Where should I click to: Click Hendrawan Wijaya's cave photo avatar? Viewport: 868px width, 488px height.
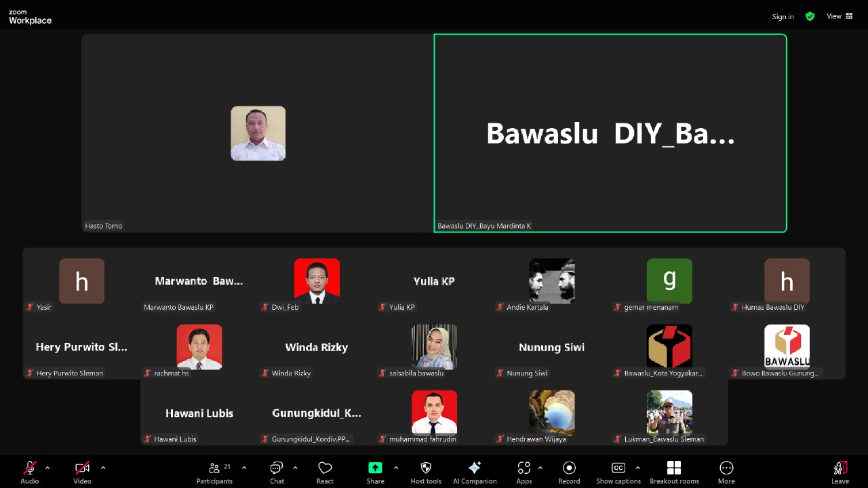pyautogui.click(x=552, y=413)
